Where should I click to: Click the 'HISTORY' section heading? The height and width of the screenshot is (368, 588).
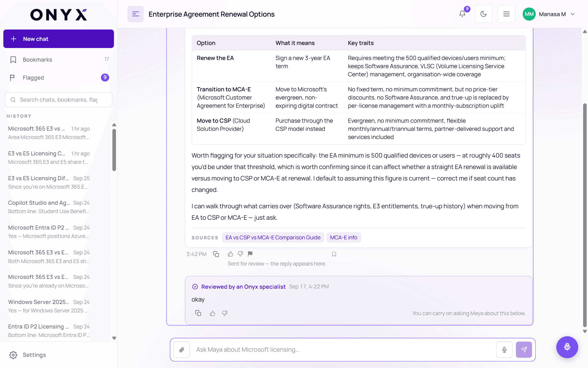[x=19, y=116]
